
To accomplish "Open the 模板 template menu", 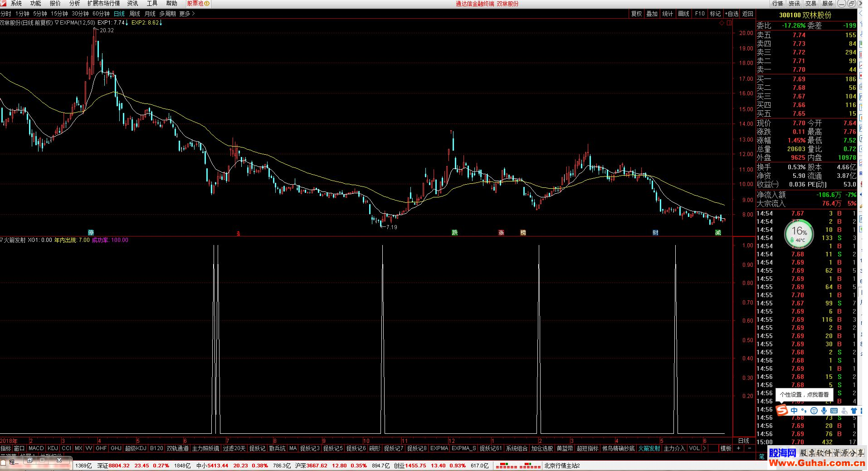I will point(726,448).
